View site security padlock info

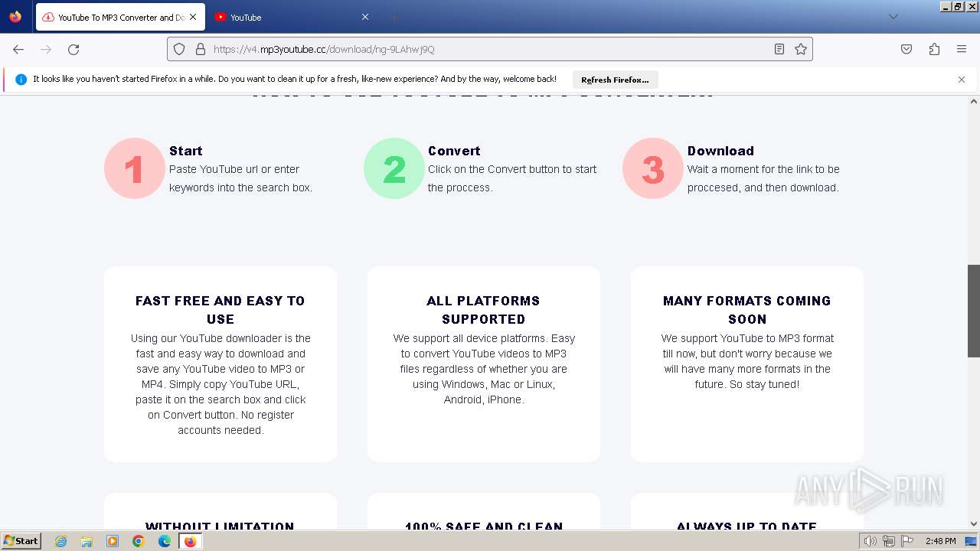(x=201, y=49)
